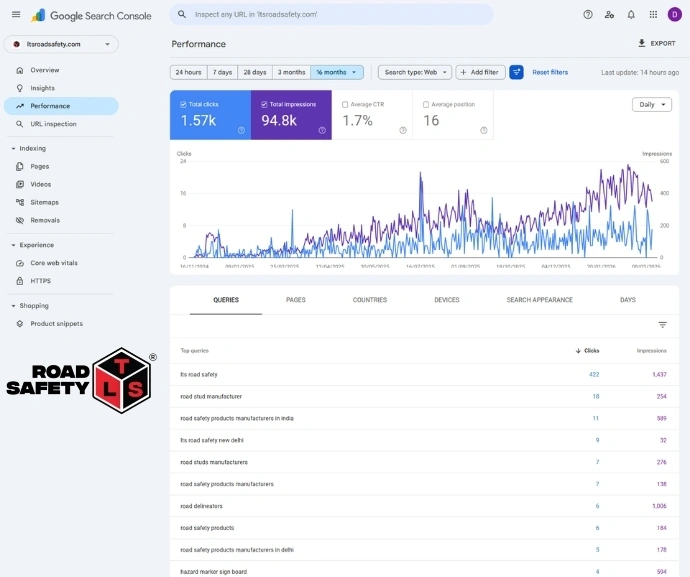Click the manage users icon
Image resolution: width=690 pixels, height=577 pixels.
tap(609, 15)
